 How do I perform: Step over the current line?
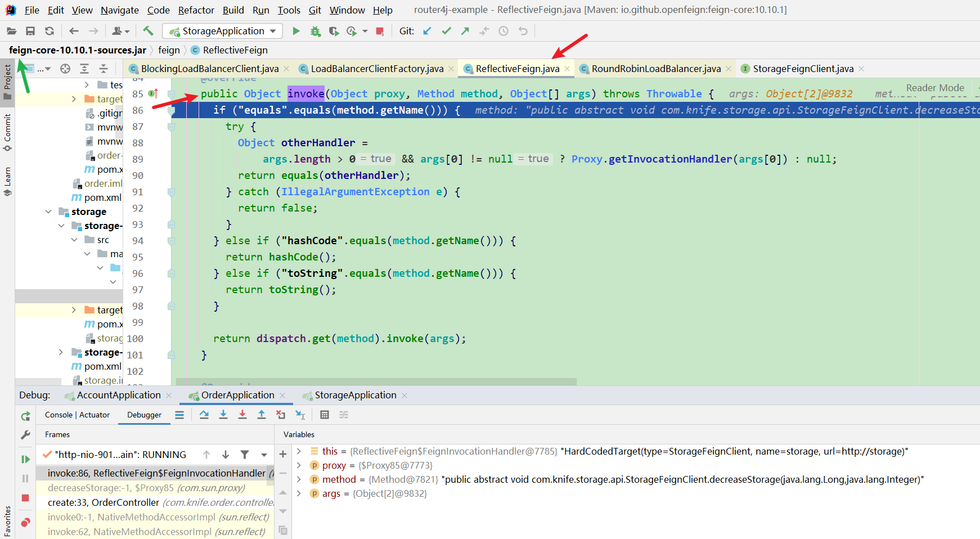click(205, 415)
